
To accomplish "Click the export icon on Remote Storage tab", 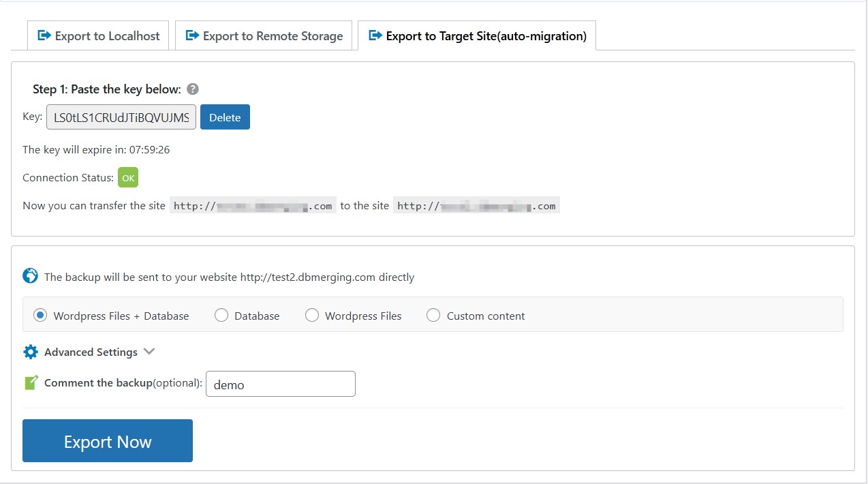I will (x=192, y=35).
